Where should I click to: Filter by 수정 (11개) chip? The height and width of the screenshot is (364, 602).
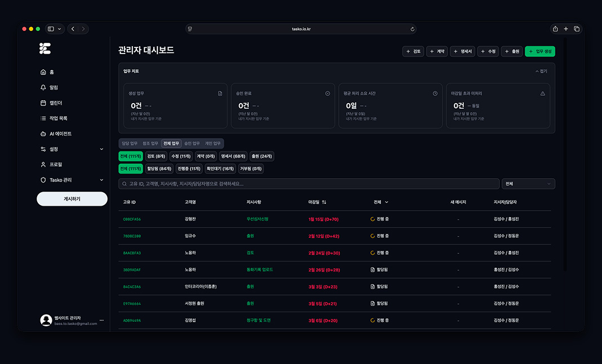tap(181, 156)
